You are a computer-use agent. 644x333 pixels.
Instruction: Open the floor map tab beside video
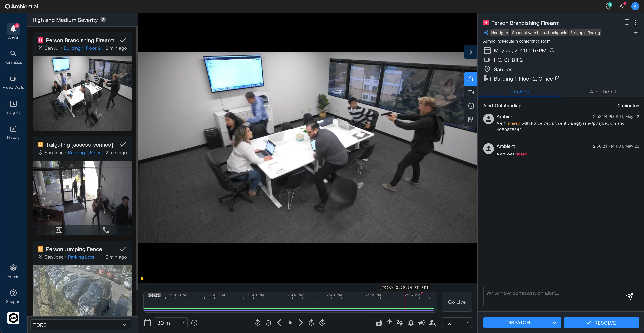[471, 119]
